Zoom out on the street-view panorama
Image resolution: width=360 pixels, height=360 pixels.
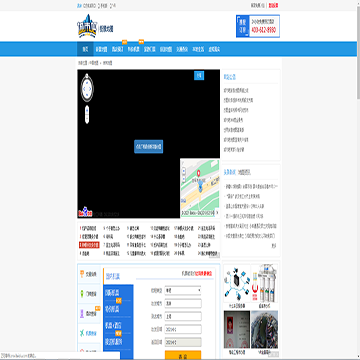click(x=87, y=120)
